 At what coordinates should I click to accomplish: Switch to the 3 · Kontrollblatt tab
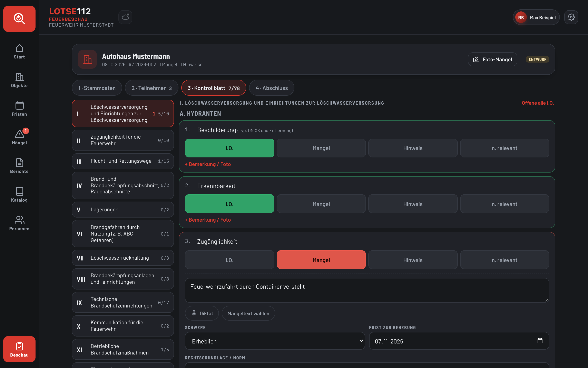pos(214,88)
